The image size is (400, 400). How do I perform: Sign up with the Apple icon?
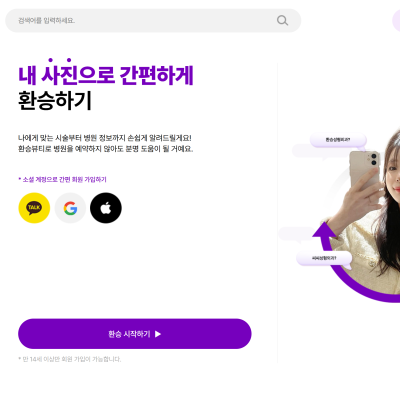(x=106, y=208)
